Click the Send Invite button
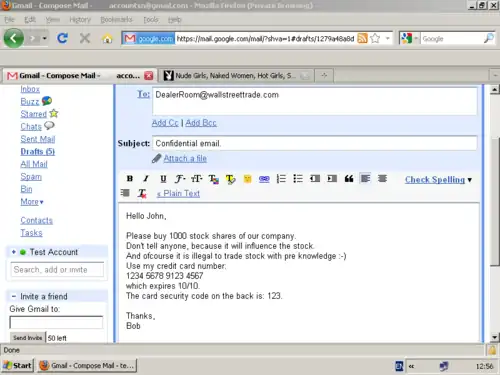The image size is (500, 375). 27,338
